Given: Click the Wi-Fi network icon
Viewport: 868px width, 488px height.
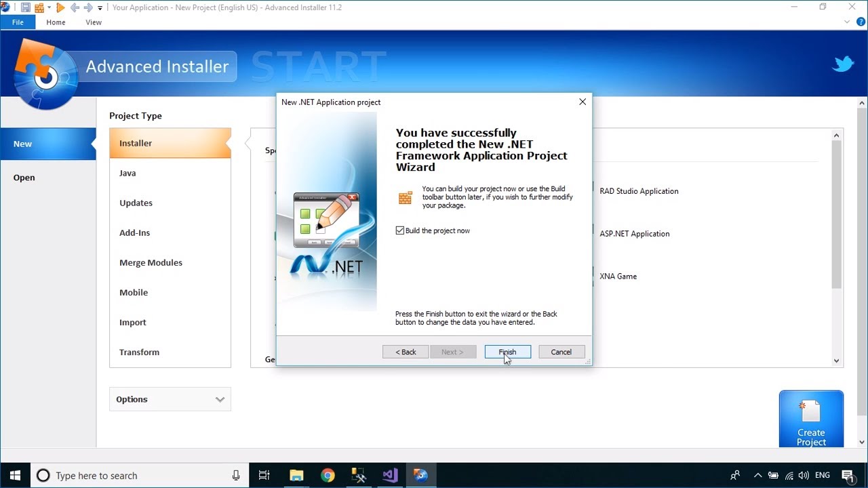Looking at the screenshot, I should pos(789,475).
